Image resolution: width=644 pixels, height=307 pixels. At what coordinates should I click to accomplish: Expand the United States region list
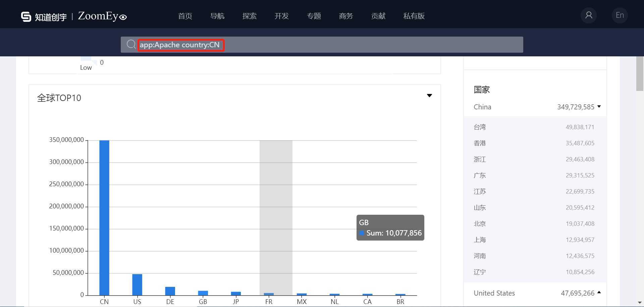(599, 293)
